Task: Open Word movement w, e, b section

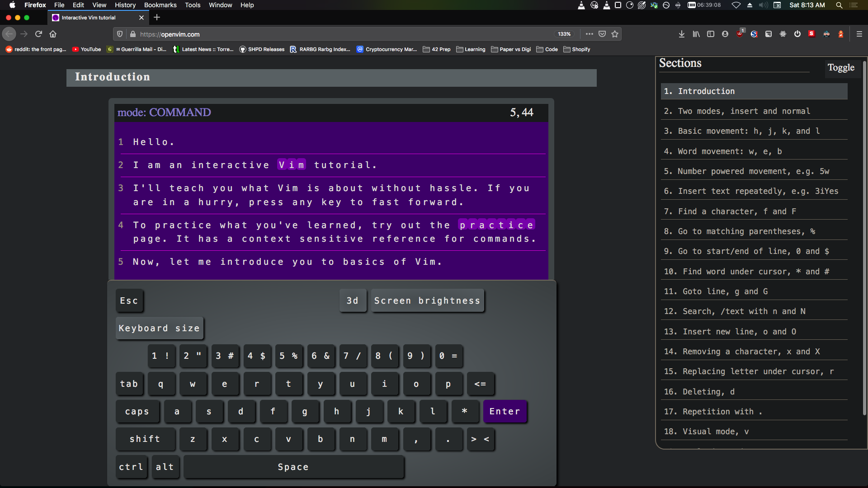Action: coord(754,151)
